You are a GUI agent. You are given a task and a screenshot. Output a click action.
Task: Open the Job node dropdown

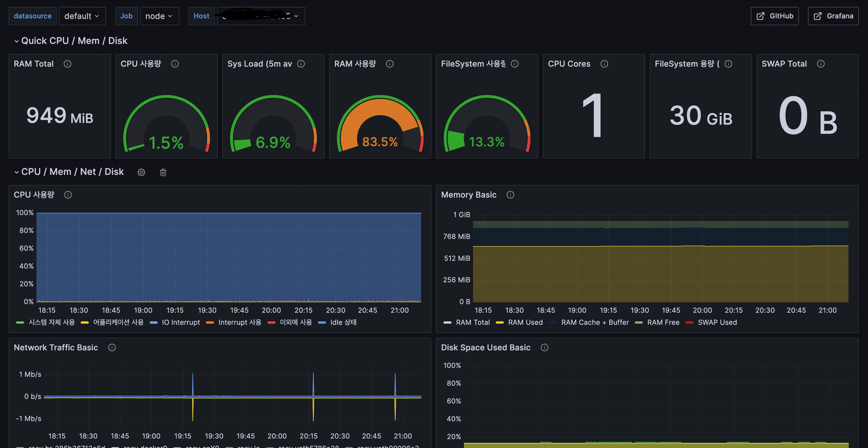pos(159,16)
